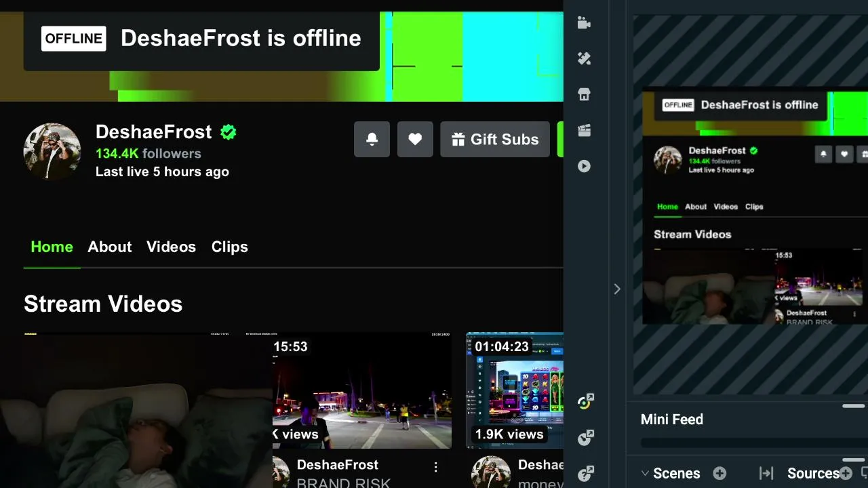Click the Last live 5 hours ago text

tap(162, 171)
